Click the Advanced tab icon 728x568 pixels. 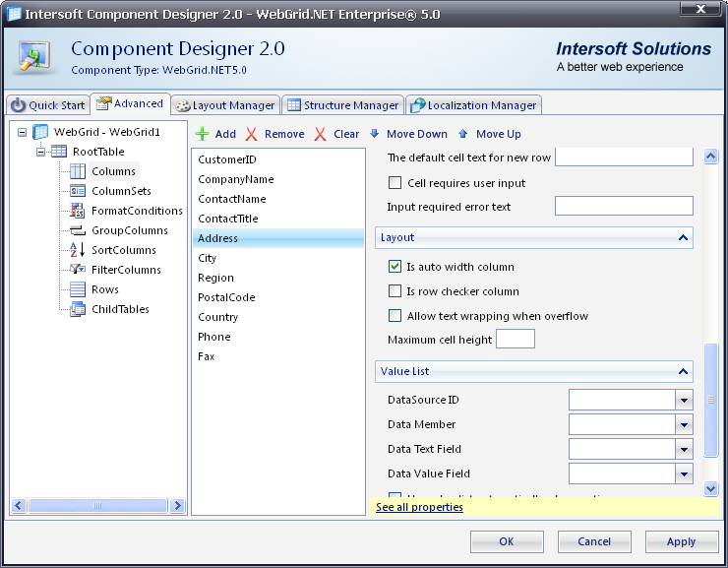pos(104,103)
